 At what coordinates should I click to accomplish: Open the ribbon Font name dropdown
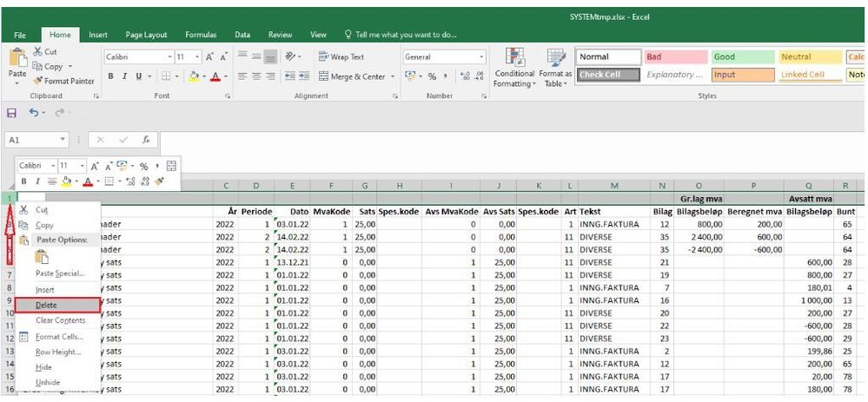(x=170, y=57)
